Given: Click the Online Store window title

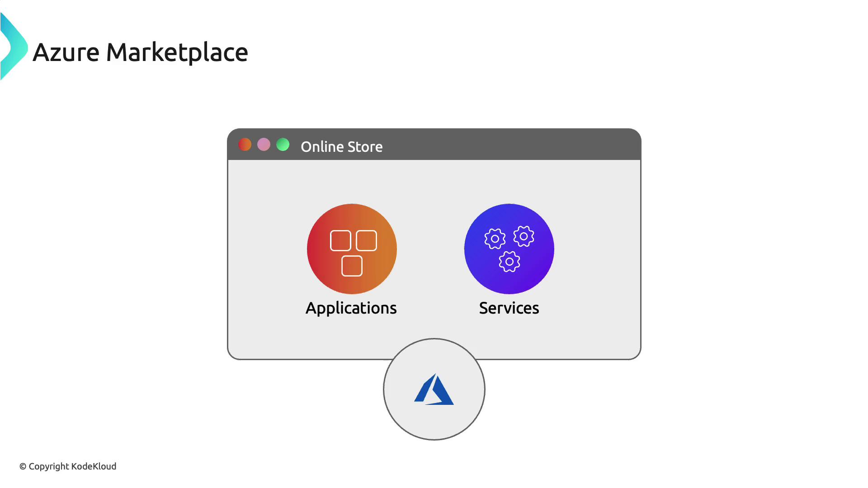Looking at the screenshot, I should [x=341, y=147].
